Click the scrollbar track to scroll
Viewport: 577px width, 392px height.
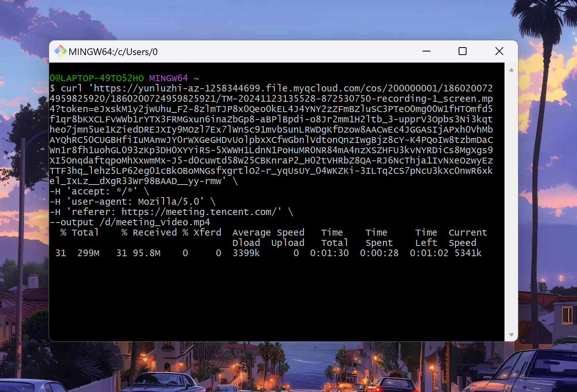(x=511, y=198)
